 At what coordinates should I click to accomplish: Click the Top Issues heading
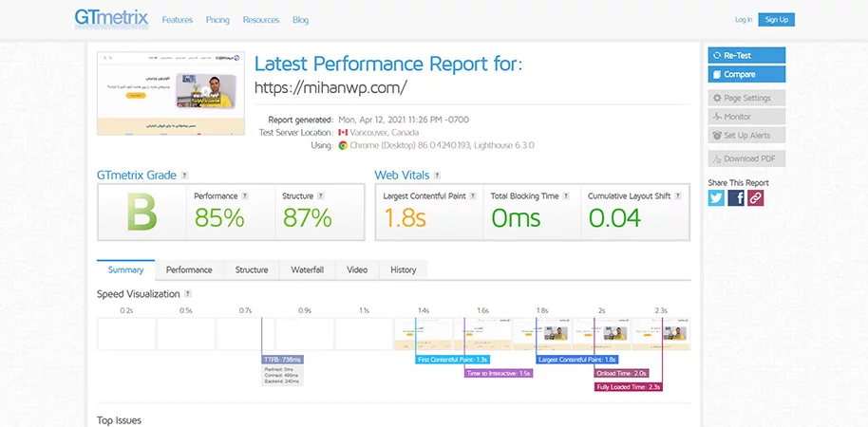[119, 420]
